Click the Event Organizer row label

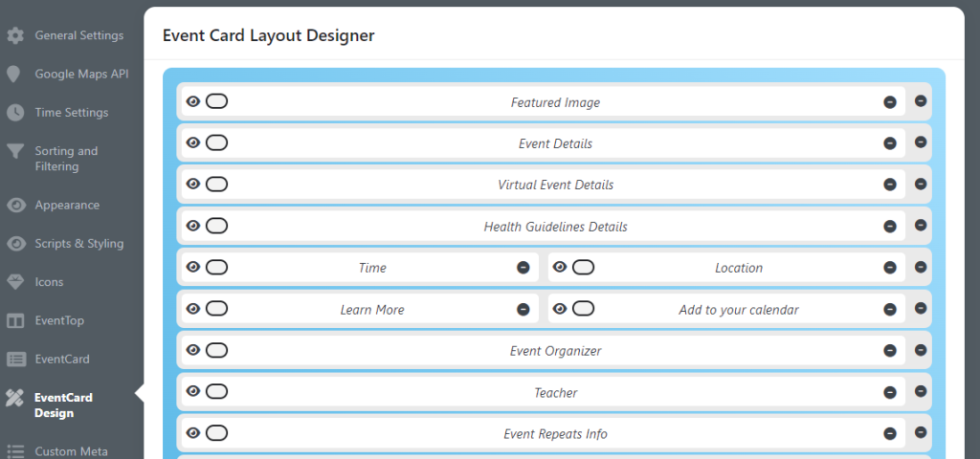pos(555,351)
